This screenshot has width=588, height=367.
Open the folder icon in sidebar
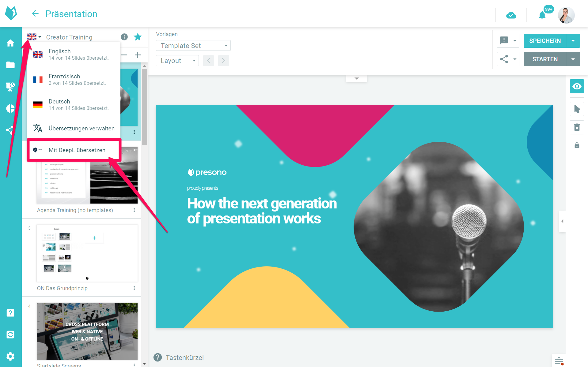click(x=10, y=65)
